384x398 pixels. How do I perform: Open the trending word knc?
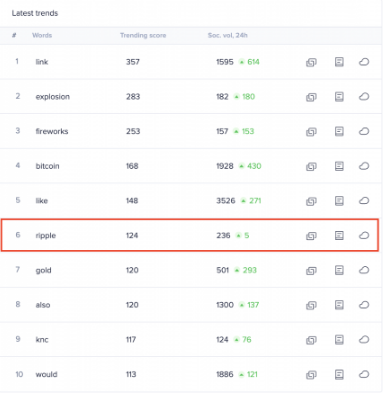pos(42,340)
